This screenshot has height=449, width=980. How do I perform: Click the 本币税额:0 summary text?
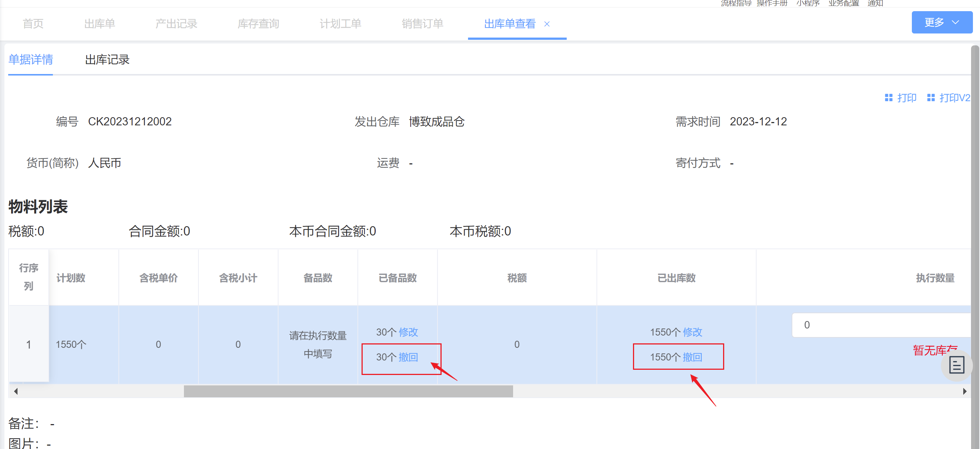pyautogui.click(x=480, y=231)
